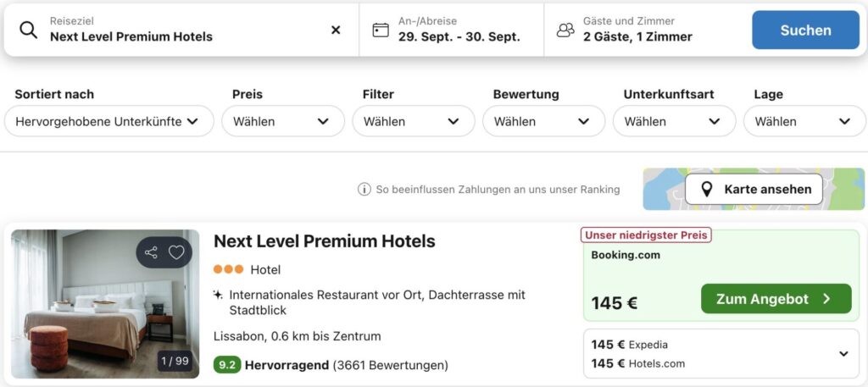Click the magnifying glass search icon
This screenshot has height=387, width=868.
click(28, 30)
